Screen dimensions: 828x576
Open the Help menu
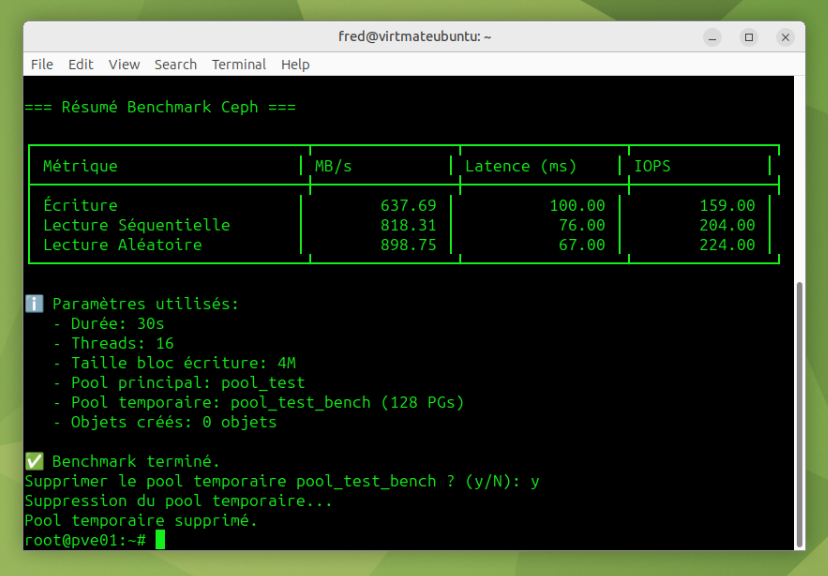coord(295,64)
